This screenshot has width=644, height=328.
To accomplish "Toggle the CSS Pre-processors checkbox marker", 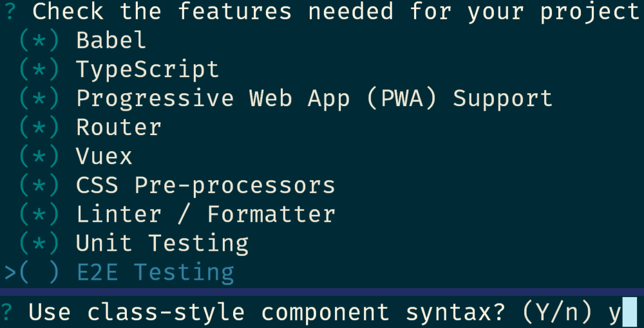I will click(39, 185).
